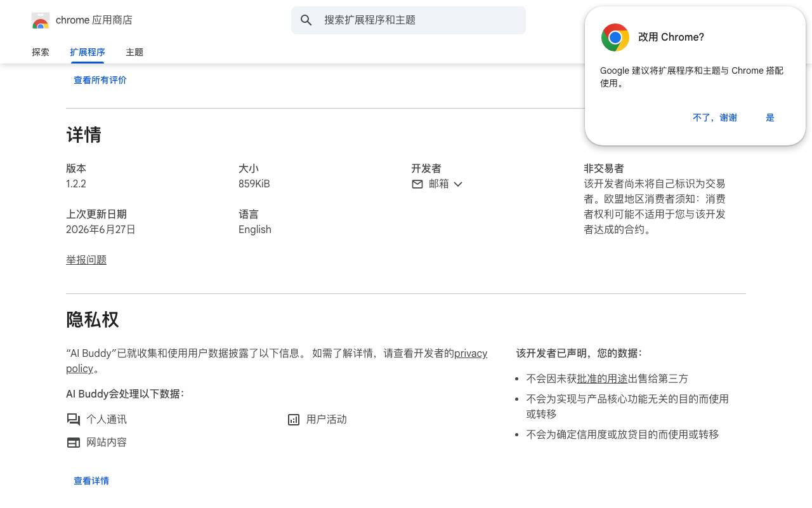Click the 批准的用途 link
The width and height of the screenshot is (812, 508).
click(602, 378)
